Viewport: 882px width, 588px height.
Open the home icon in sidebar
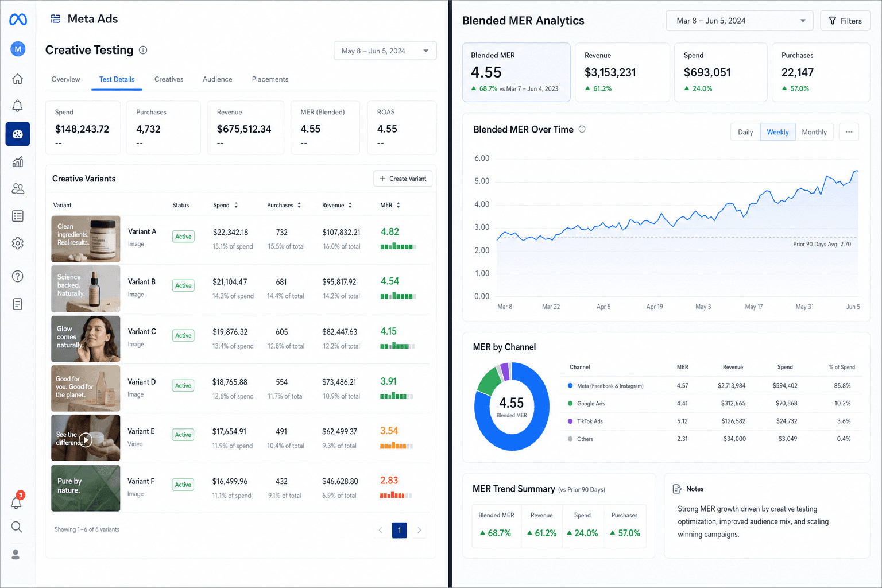pyautogui.click(x=18, y=79)
